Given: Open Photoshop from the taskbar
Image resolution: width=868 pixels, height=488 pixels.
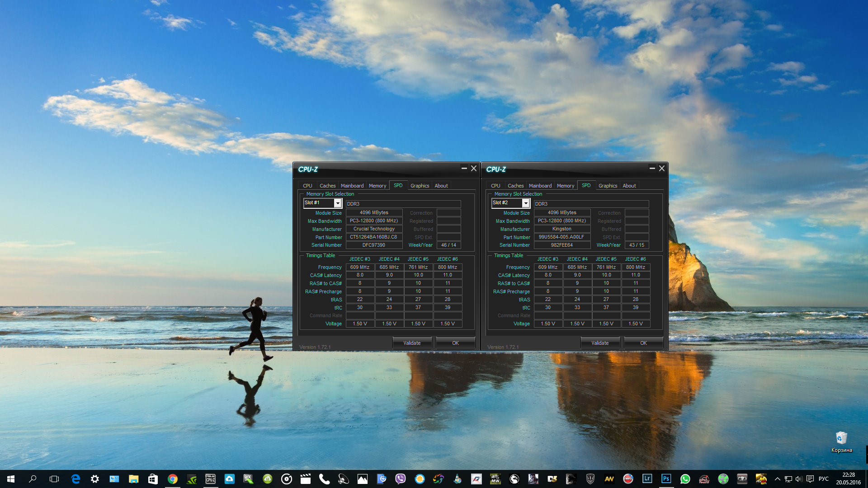Looking at the screenshot, I should (x=666, y=479).
